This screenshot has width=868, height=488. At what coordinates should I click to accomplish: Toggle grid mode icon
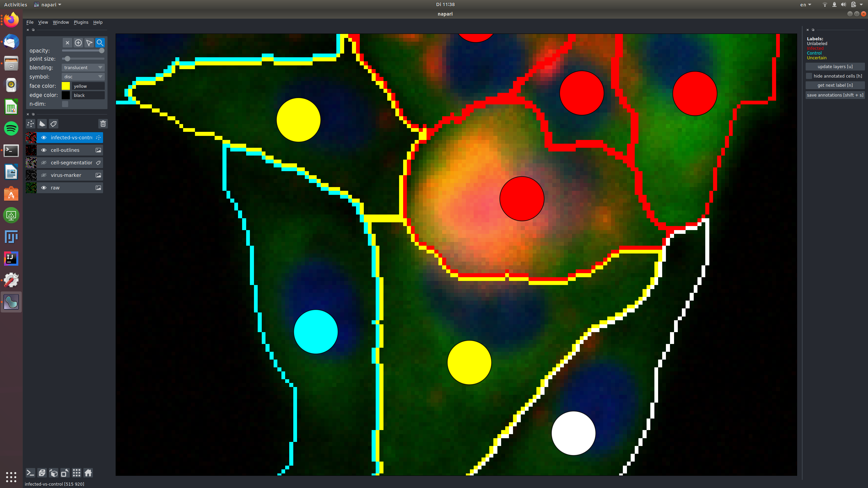coord(77,473)
